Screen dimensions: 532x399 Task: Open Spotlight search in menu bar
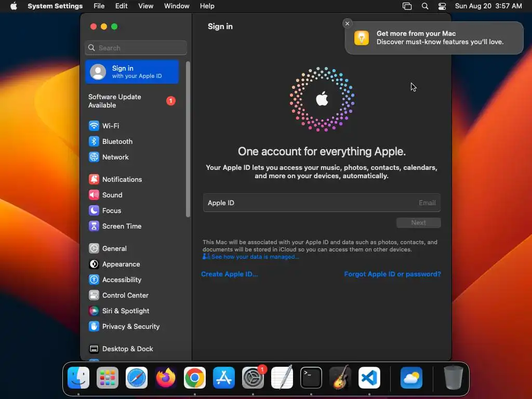[425, 6]
